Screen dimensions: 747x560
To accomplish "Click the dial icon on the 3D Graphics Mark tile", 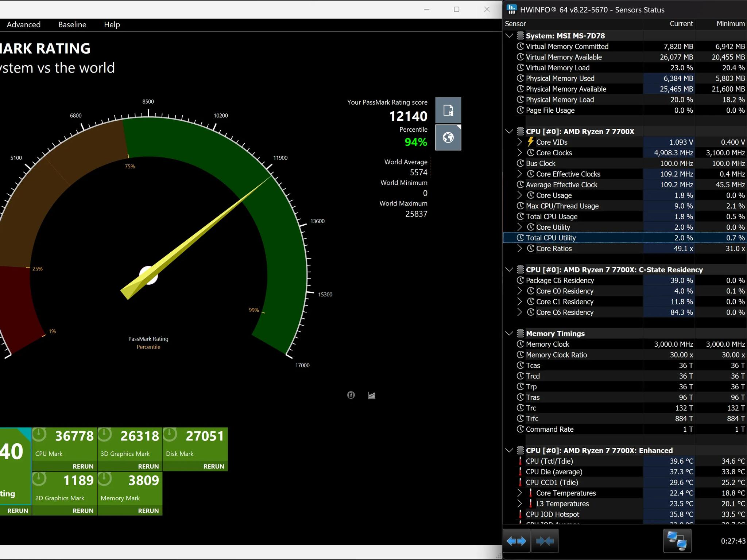I will [105, 435].
